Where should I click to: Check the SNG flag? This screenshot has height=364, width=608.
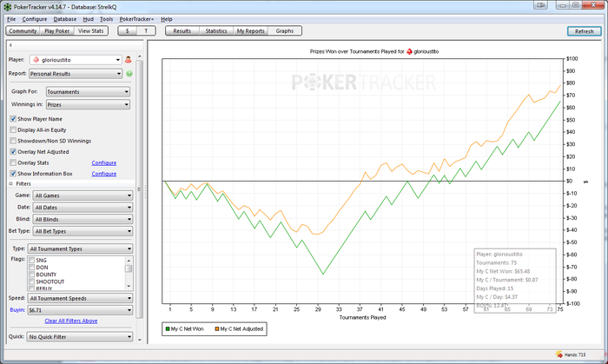coord(32,260)
